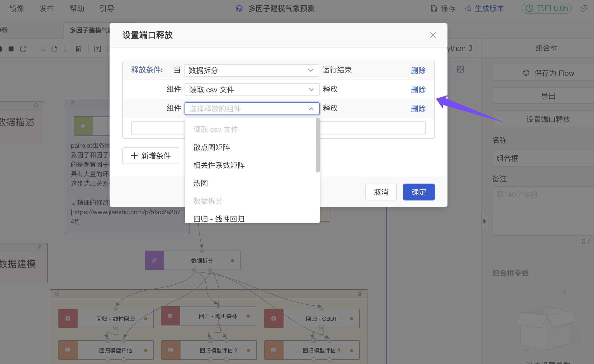Click the purple 数据拆分 node icon
The height and width of the screenshot is (364, 594).
point(154,260)
